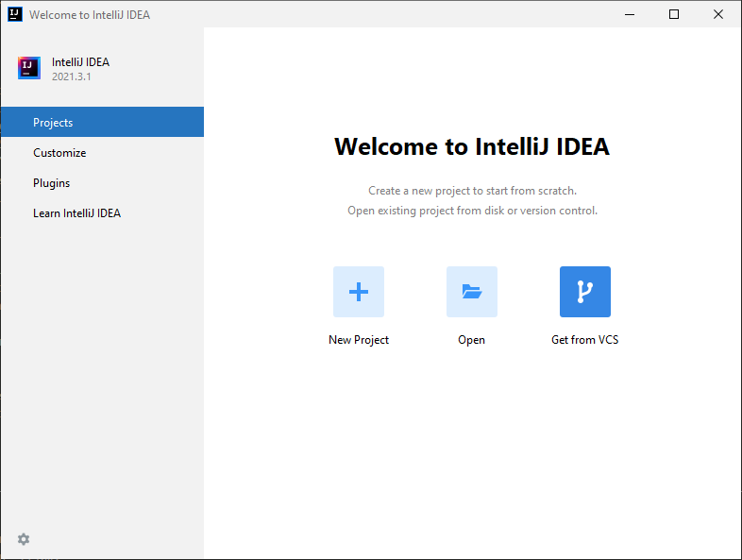Switch to the Customize tab

[x=102, y=152]
